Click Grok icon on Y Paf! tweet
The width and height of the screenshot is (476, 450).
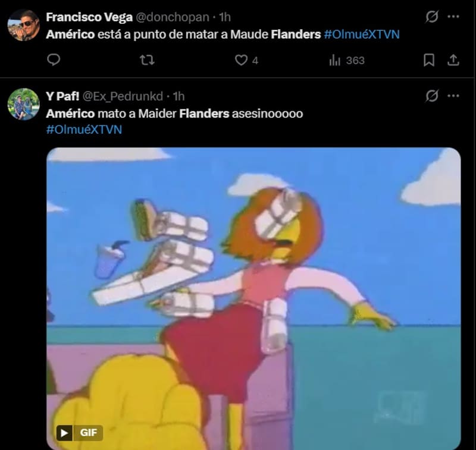point(432,96)
